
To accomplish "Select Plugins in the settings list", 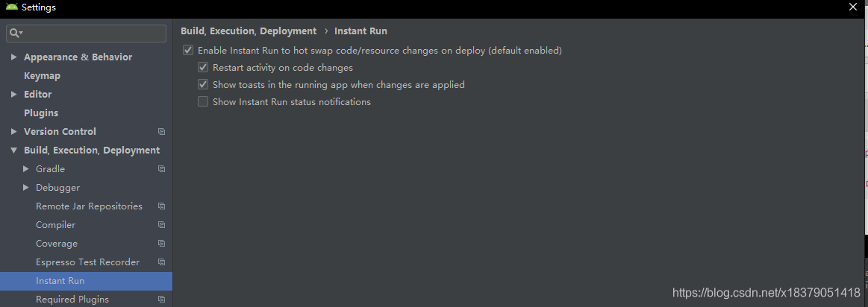I will coord(41,113).
